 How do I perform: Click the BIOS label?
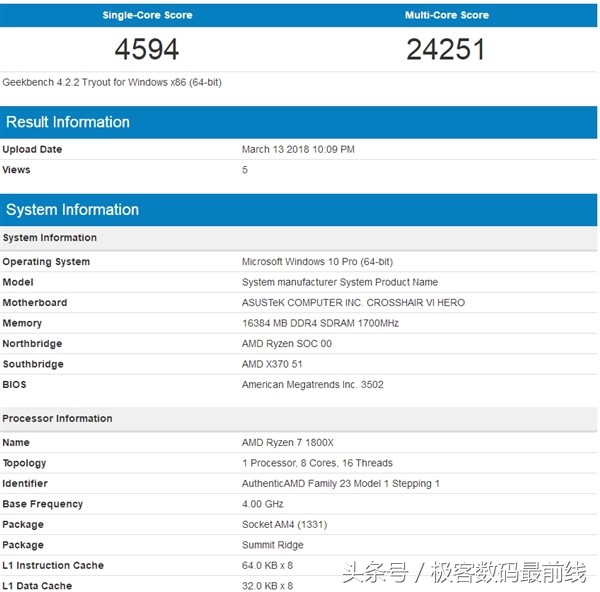pyautogui.click(x=15, y=385)
